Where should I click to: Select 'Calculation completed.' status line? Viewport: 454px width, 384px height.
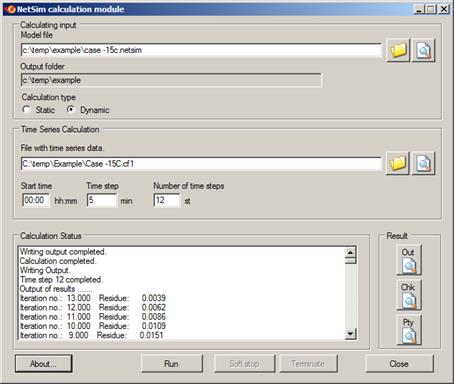tap(58, 261)
